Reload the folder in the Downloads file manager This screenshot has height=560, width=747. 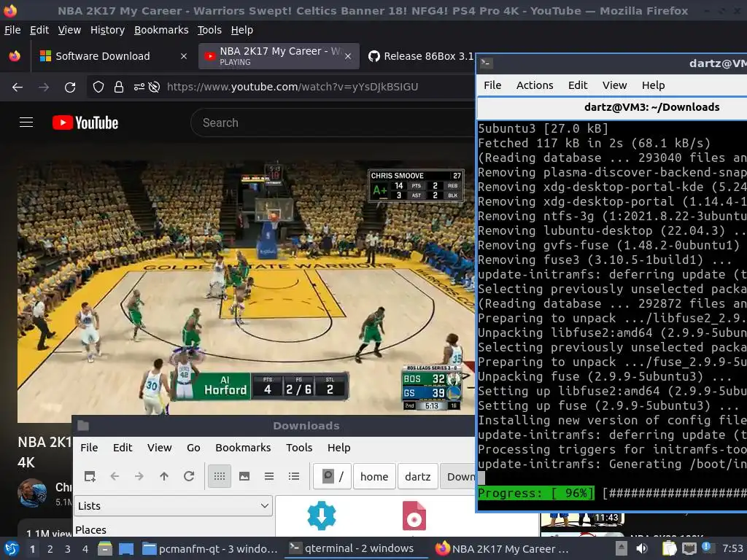tap(189, 476)
